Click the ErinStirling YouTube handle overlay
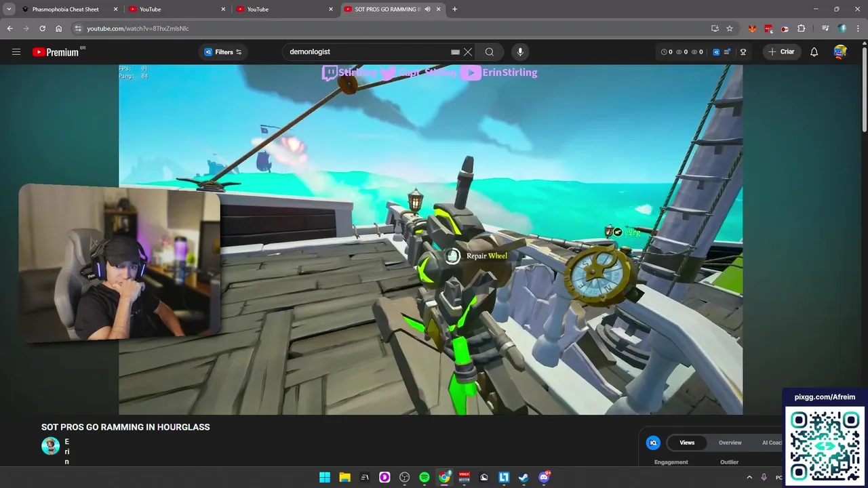The height and width of the screenshot is (488, 868). [499, 73]
